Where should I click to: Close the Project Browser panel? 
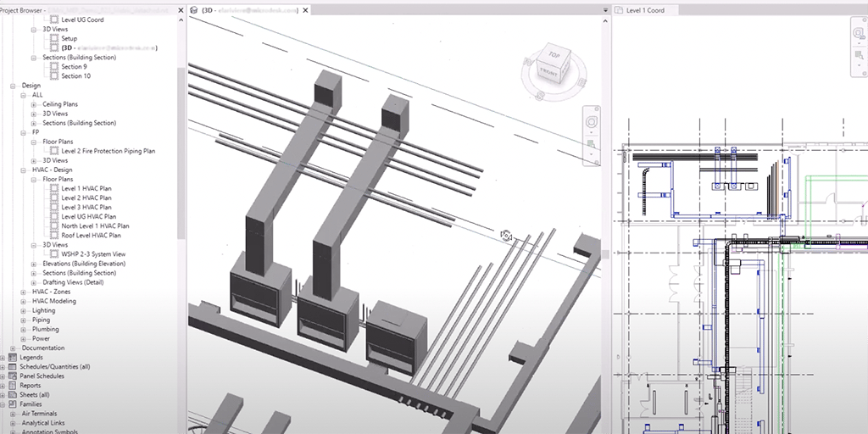click(181, 10)
